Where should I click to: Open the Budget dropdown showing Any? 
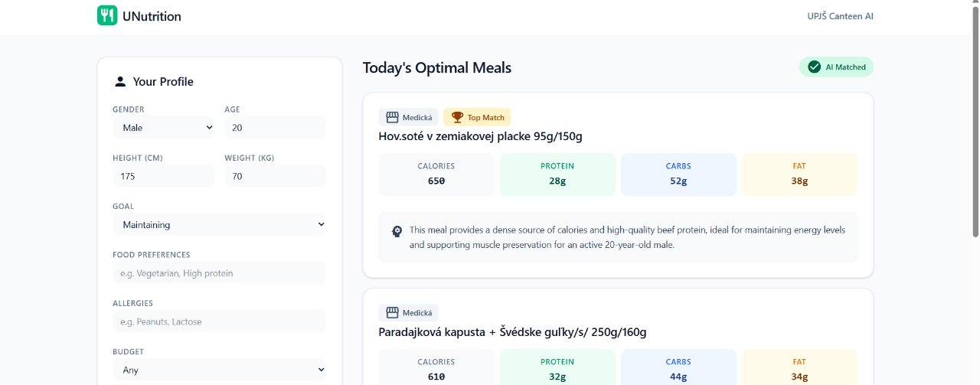point(219,370)
